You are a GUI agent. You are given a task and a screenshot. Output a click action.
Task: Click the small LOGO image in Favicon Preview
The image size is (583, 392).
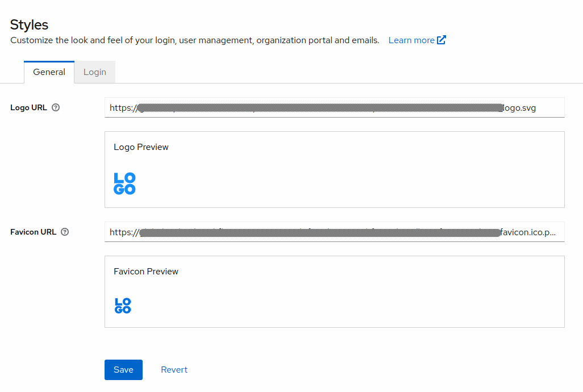pyautogui.click(x=123, y=306)
